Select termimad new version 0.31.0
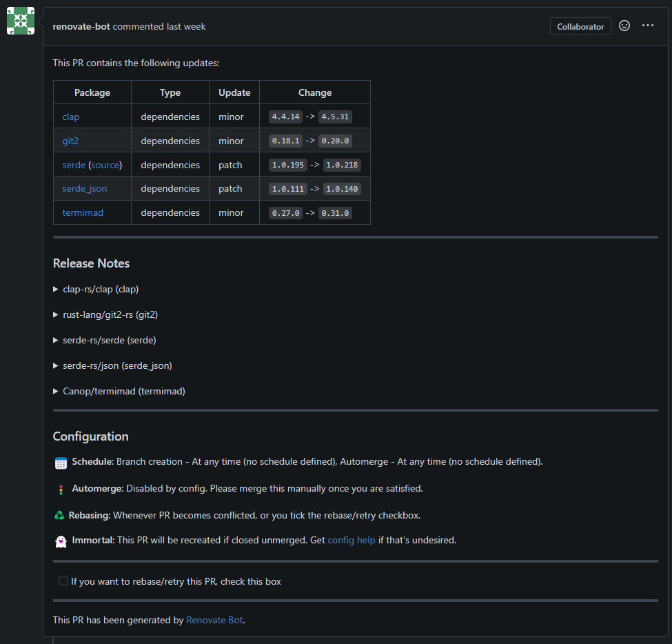Viewport: 672px width, 644px height. click(335, 212)
